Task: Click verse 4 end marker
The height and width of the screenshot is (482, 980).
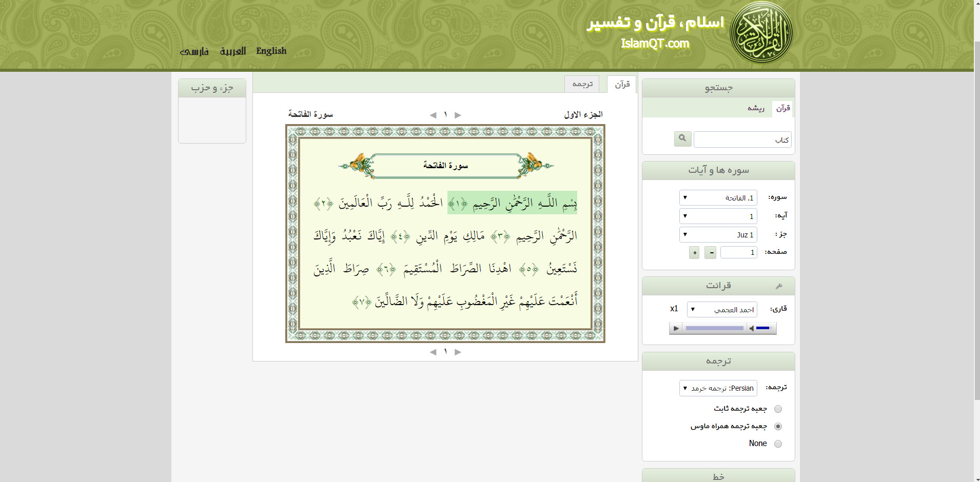Action: click(x=400, y=236)
